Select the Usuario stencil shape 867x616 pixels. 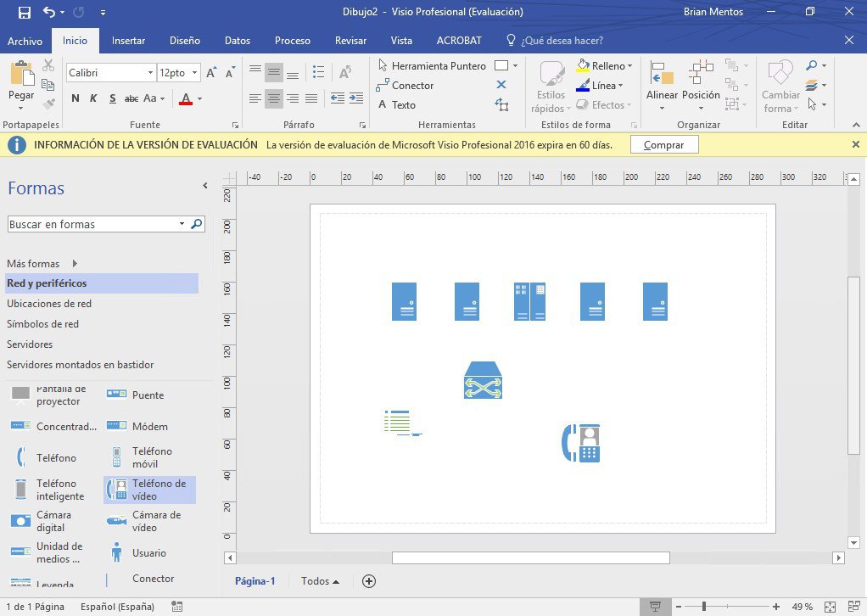(x=137, y=552)
